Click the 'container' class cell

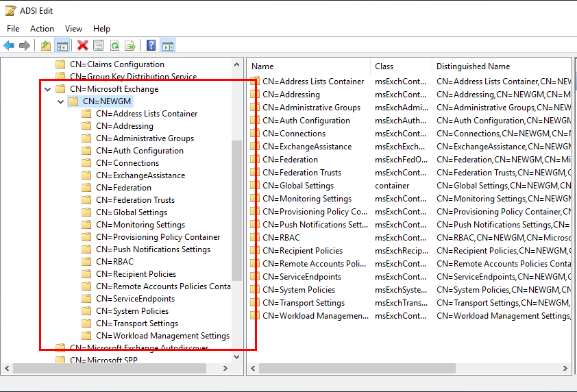tap(392, 186)
